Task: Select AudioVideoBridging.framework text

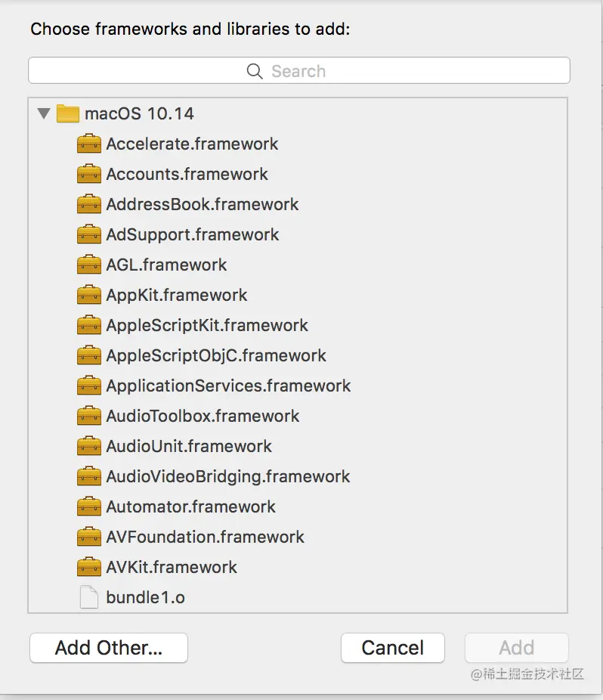Action: 228,476
